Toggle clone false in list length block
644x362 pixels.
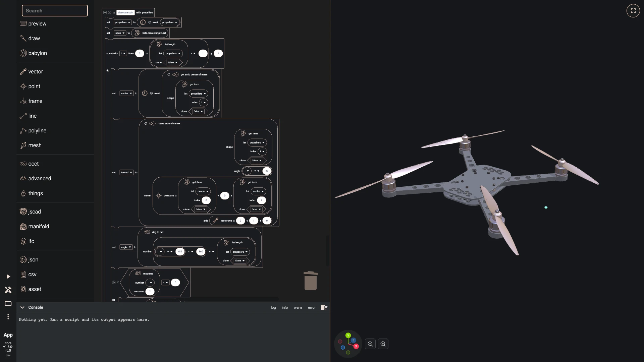pyautogui.click(x=173, y=62)
